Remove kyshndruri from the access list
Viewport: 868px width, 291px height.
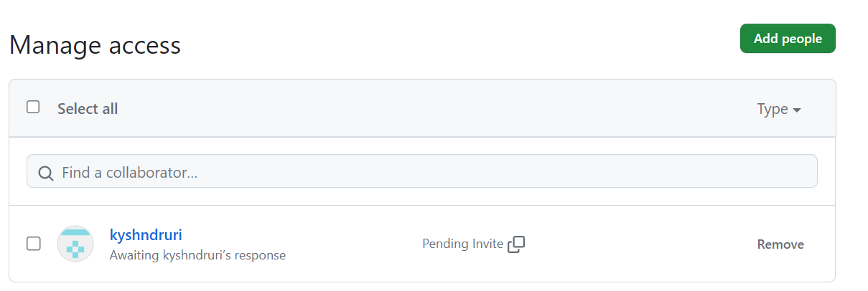coord(780,244)
